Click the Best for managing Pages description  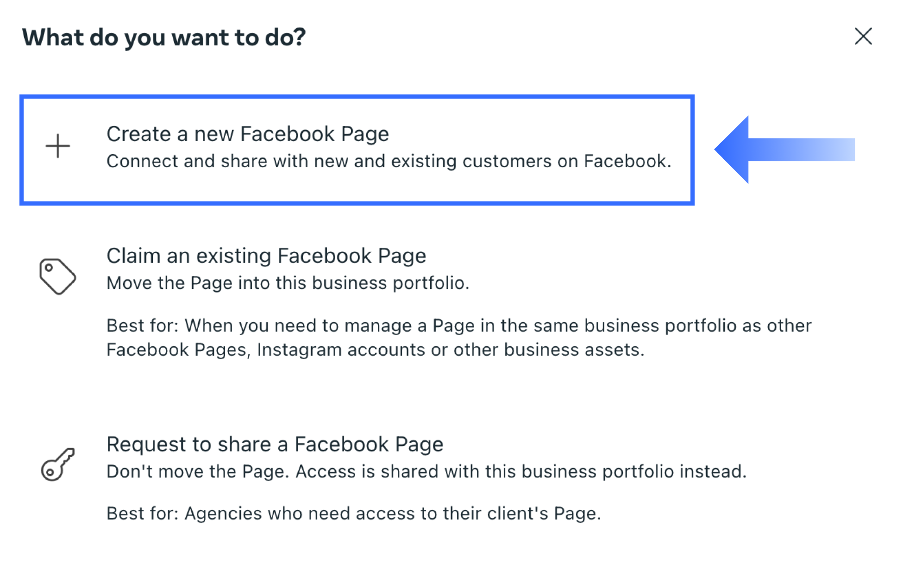[x=458, y=337]
